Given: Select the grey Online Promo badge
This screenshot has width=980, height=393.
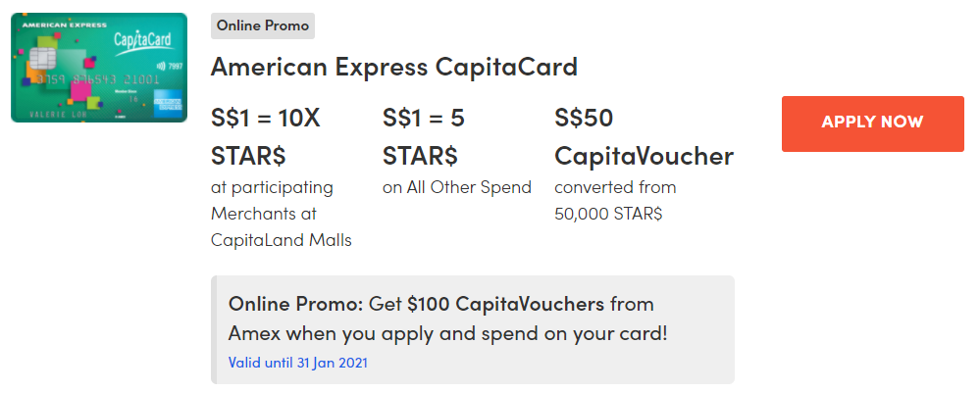Looking at the screenshot, I should click(262, 25).
